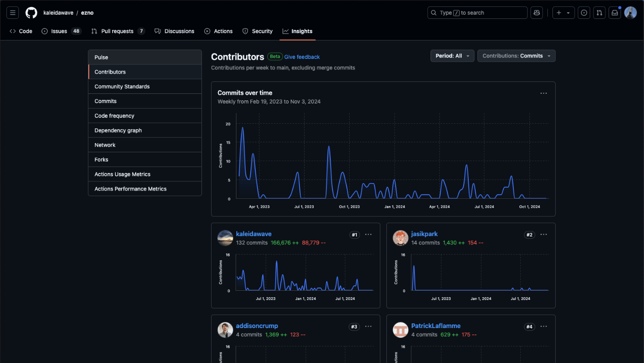Open addisoncrump card options menu
Viewport: 644px width, 363px height.
pos(368,327)
